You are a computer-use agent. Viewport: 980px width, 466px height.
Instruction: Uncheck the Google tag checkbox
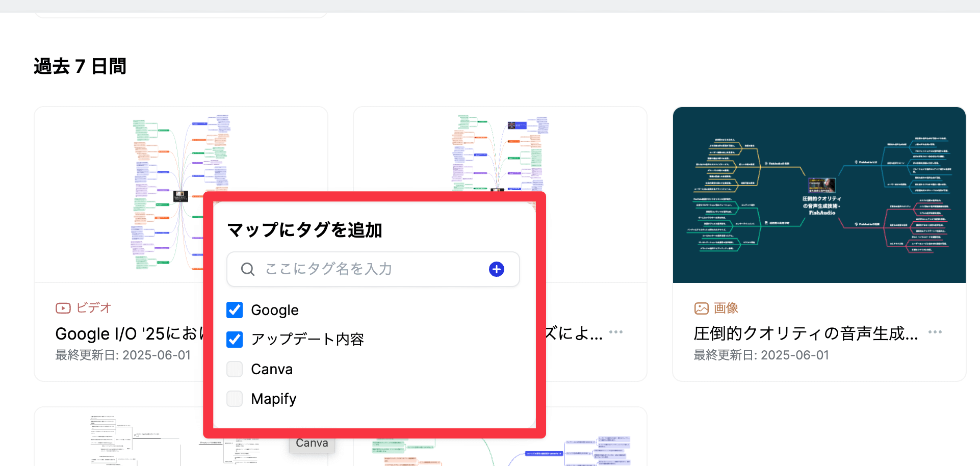click(235, 310)
